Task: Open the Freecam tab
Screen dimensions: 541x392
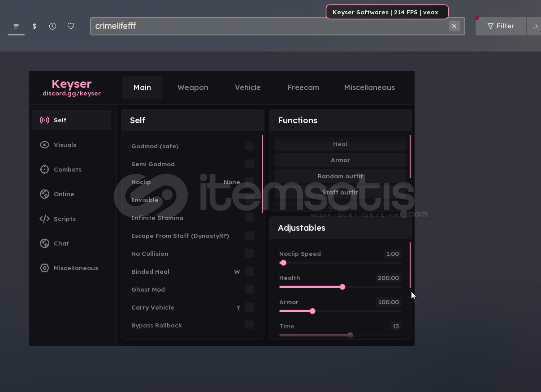Action: [303, 87]
